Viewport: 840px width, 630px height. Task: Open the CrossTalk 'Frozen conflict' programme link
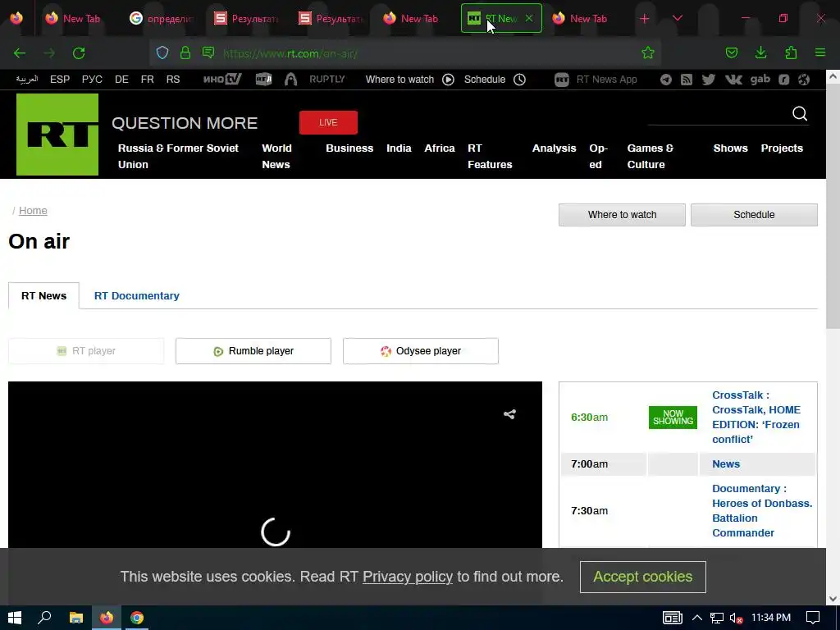pos(756,417)
